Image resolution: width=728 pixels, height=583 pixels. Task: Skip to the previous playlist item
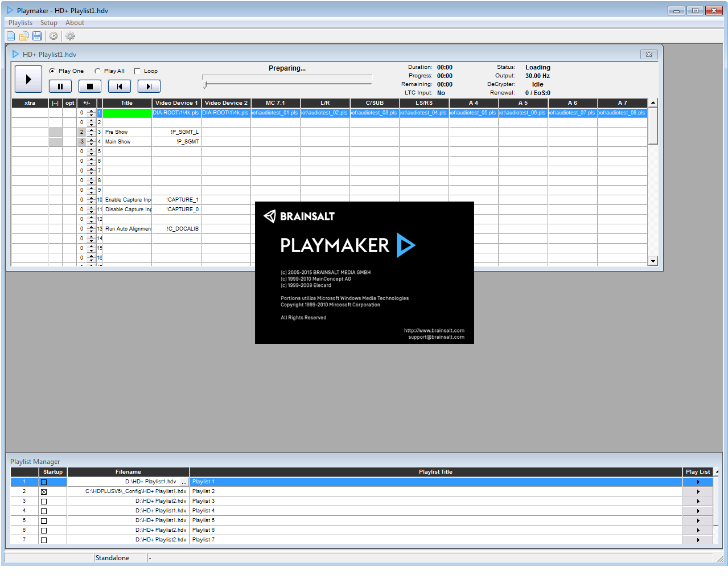(x=120, y=87)
